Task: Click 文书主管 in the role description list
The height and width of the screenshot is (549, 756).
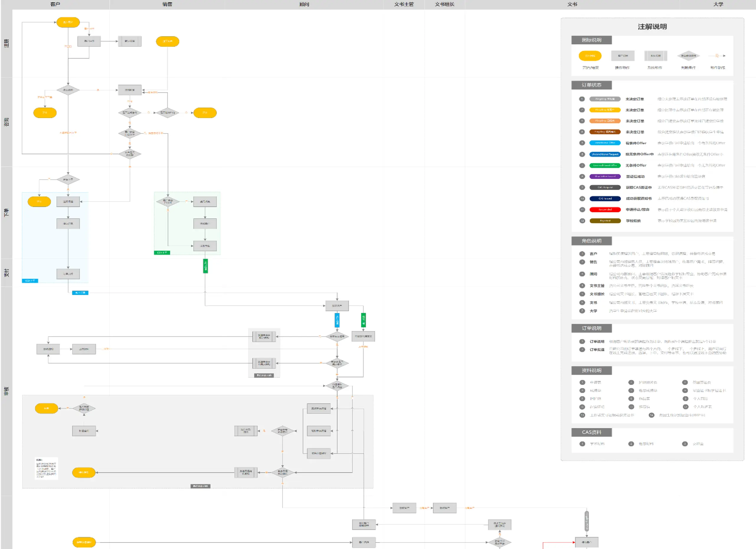Action: coord(597,286)
